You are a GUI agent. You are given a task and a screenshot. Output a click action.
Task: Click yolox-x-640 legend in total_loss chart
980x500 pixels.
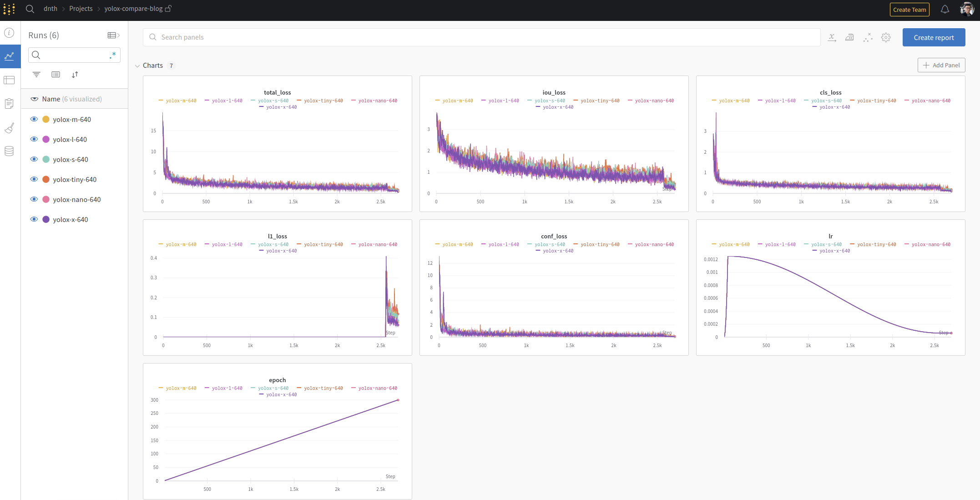278,107
